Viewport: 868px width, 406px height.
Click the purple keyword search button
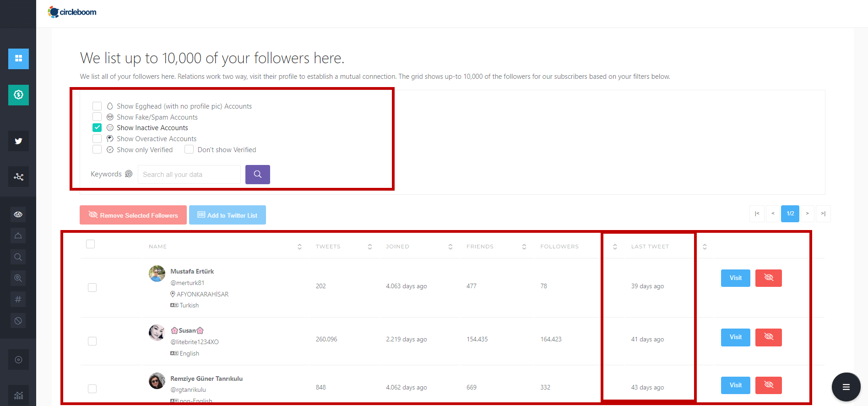point(258,175)
